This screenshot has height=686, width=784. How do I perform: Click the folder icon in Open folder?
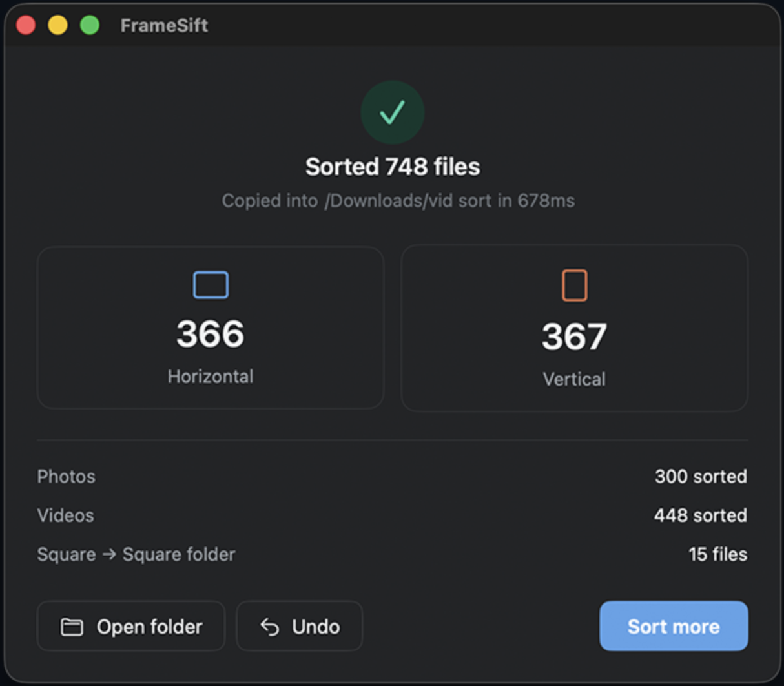pyautogui.click(x=72, y=627)
